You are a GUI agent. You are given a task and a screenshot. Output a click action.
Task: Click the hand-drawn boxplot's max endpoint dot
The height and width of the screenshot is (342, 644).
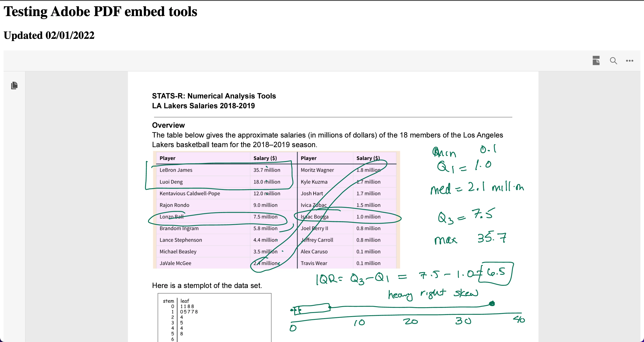[x=492, y=304]
